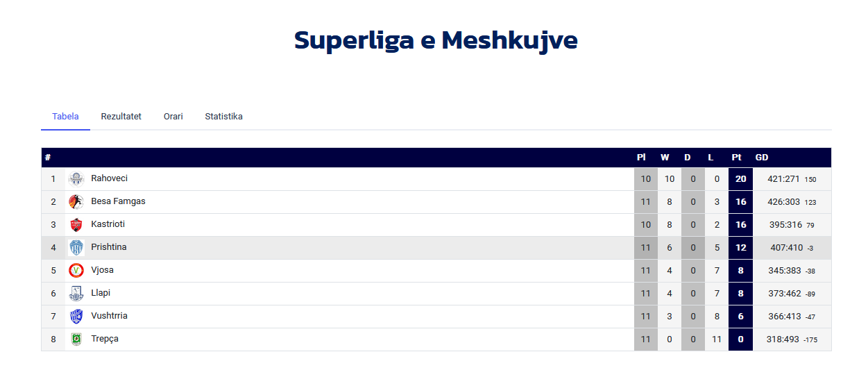
Task: Click the Besa Famgas team name
Action: coord(119,201)
